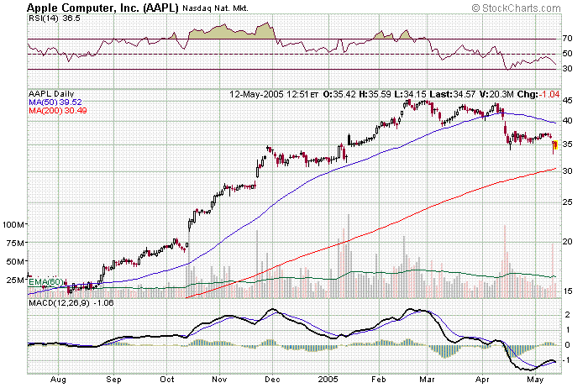Click the Feb month label
The image size is (588, 388).
coord(378,380)
